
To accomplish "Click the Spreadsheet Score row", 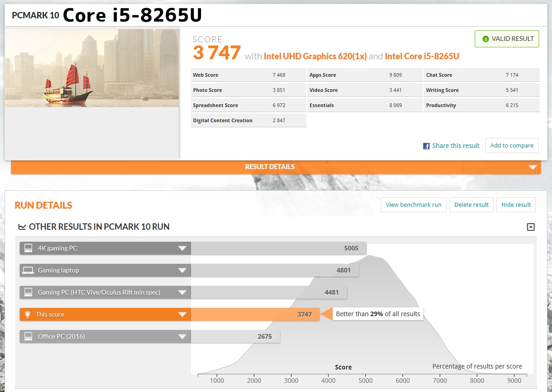I will 248,105.
